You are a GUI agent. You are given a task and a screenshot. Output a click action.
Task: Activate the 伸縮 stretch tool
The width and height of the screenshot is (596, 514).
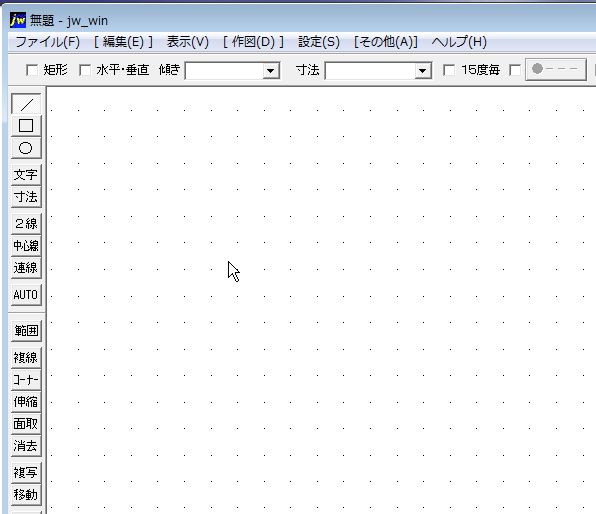pyautogui.click(x=26, y=401)
